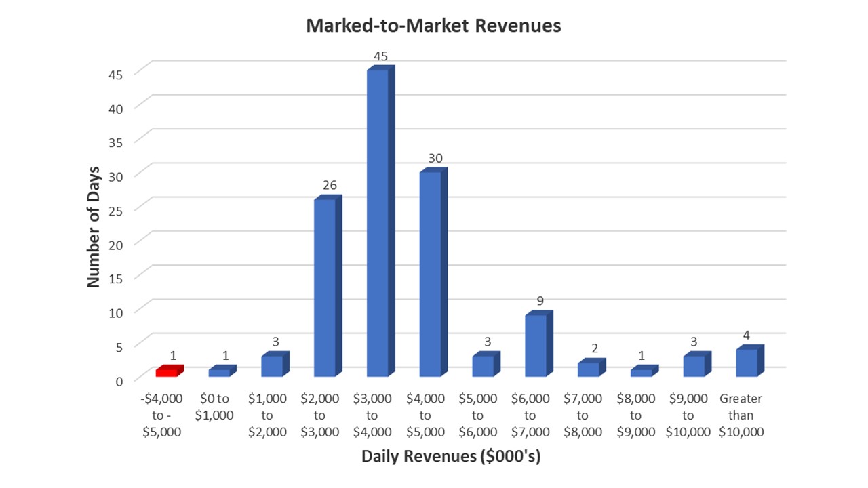Click the $8,000 to $9,000 bar
The width and height of the screenshot is (868, 488).
point(642,372)
